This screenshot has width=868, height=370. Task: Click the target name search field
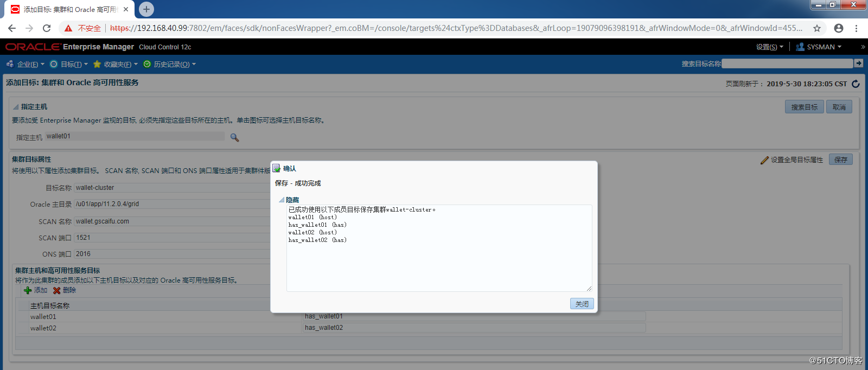pyautogui.click(x=787, y=63)
